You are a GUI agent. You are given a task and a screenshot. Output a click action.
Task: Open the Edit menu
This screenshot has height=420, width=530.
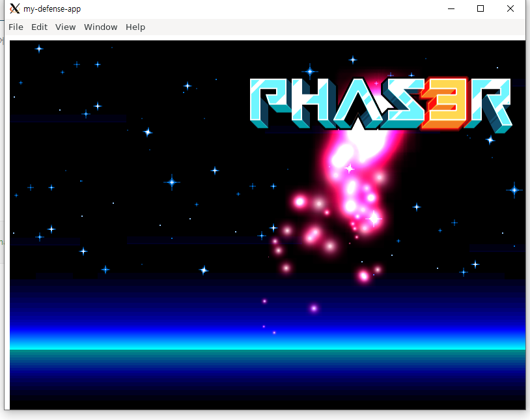pos(39,27)
